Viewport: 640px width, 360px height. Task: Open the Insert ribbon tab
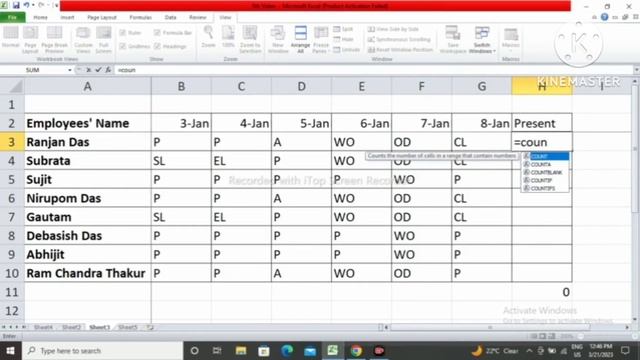67,17
